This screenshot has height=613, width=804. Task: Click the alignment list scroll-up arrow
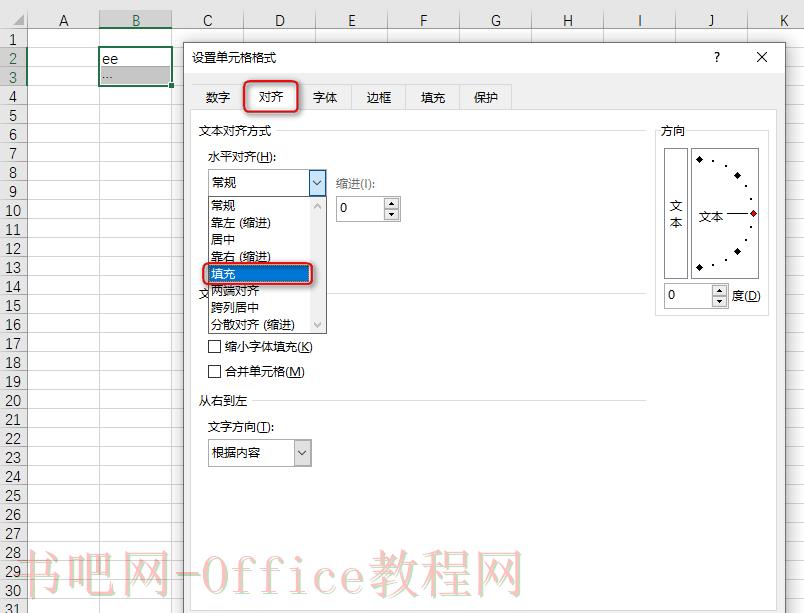[x=318, y=206]
